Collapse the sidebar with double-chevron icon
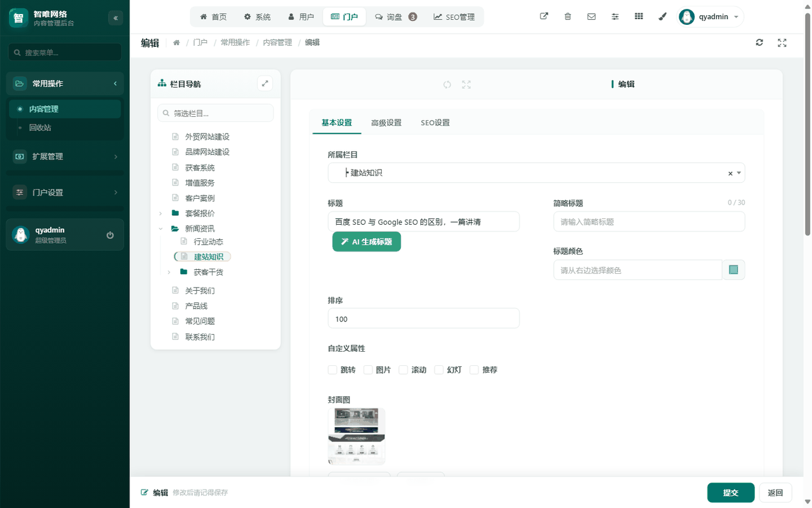 115,18
